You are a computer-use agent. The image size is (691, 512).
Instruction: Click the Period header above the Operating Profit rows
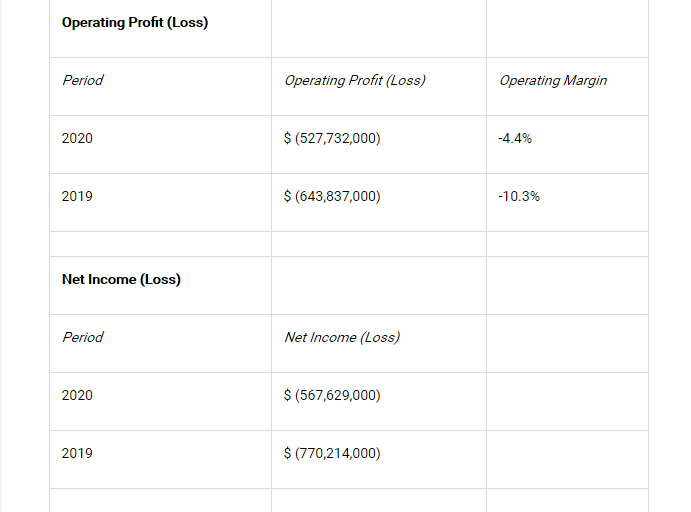click(83, 80)
